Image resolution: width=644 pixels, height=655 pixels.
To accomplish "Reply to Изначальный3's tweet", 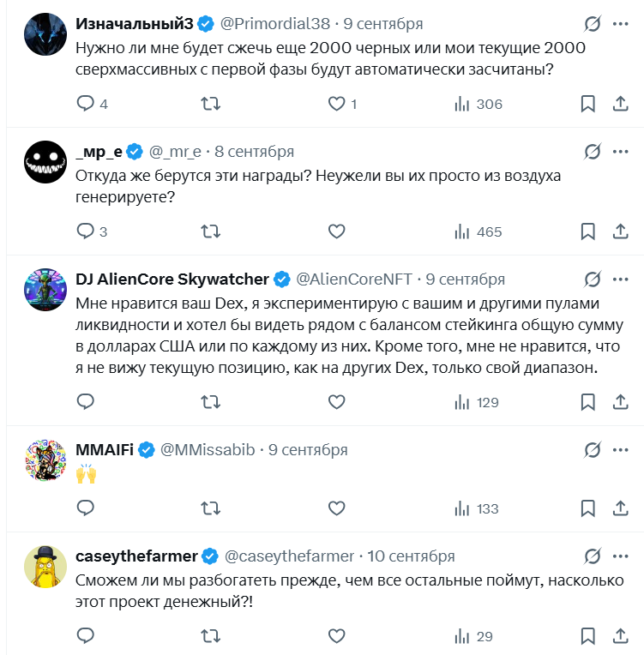I will 86,104.
